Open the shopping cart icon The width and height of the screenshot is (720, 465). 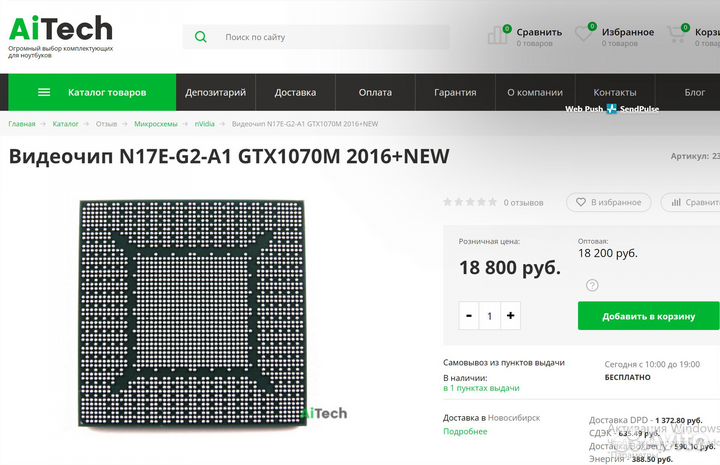point(677,34)
